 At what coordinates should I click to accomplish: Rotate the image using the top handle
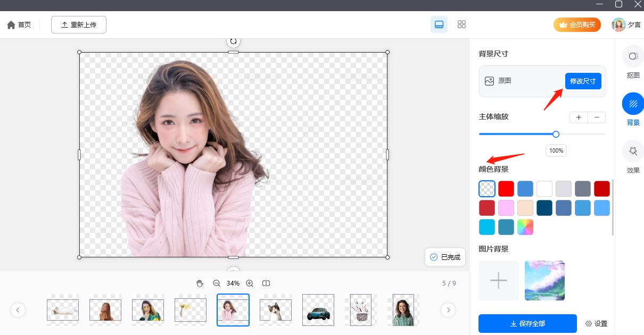pos(233,41)
